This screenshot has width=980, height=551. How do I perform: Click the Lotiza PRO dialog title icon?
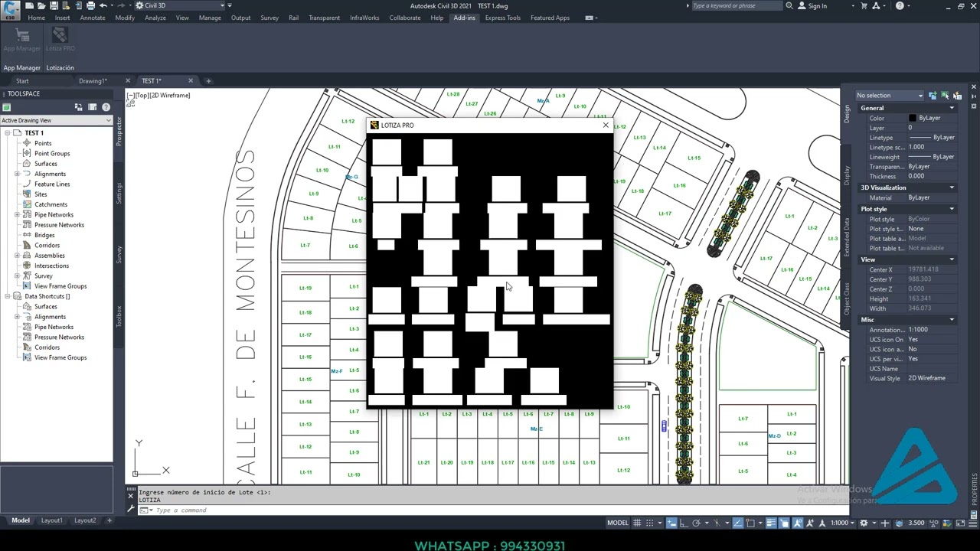[374, 125]
